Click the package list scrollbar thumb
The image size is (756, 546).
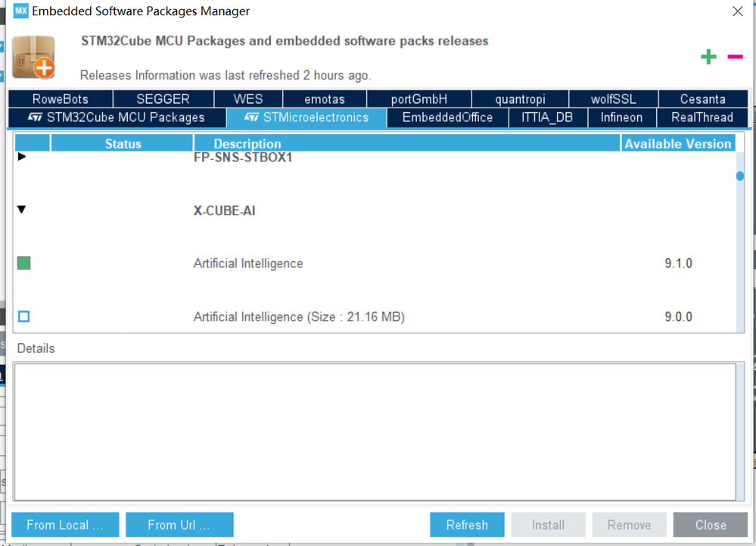[740, 176]
